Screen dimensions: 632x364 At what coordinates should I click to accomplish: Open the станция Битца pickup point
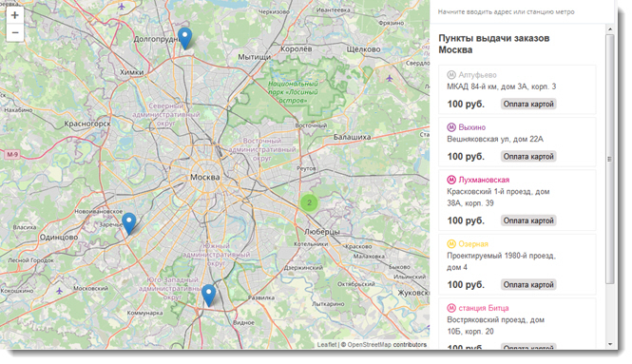point(517,324)
